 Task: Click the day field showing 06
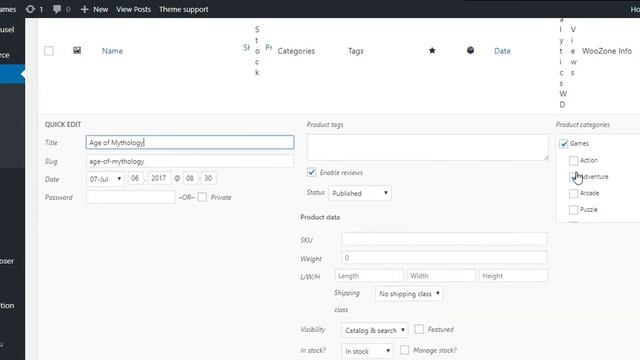click(x=136, y=178)
